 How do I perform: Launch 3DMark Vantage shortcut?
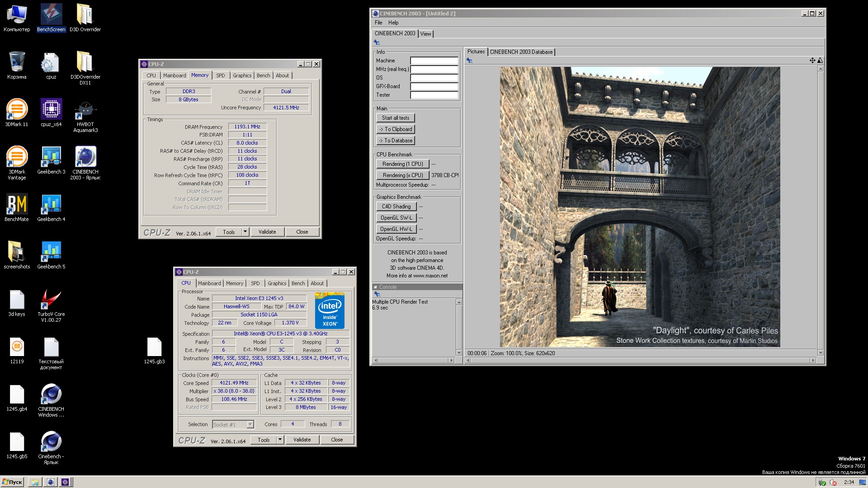pyautogui.click(x=17, y=163)
